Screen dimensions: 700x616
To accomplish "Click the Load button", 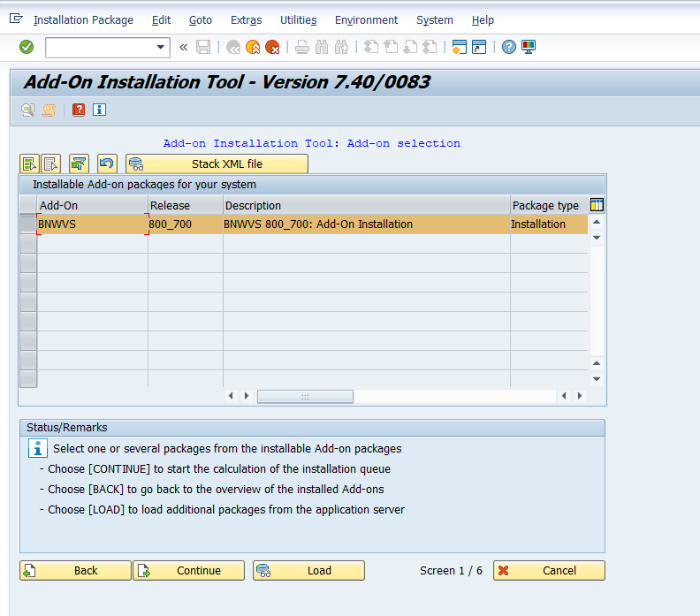I will [x=308, y=570].
